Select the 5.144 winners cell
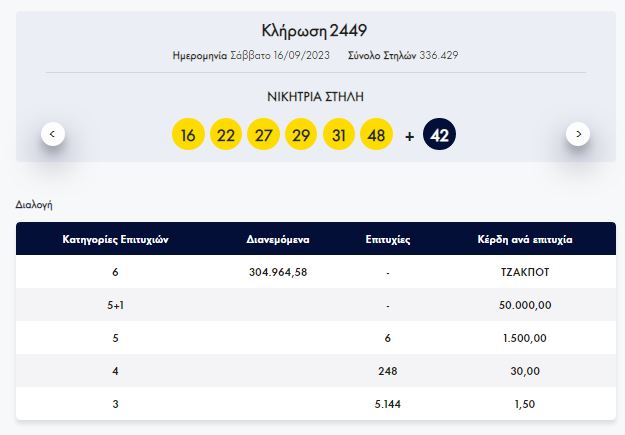This screenshot has width=625, height=435. click(x=387, y=404)
